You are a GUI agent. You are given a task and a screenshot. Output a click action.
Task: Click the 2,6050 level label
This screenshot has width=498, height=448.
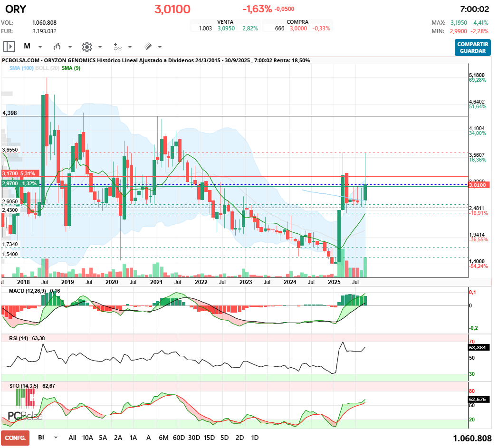coord(10,201)
